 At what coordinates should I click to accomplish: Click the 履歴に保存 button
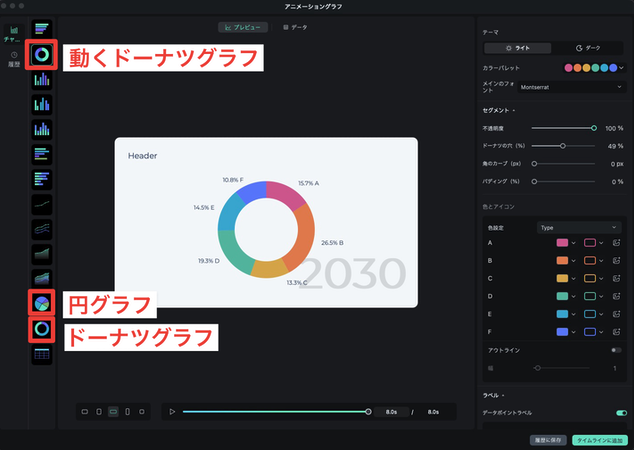point(548,440)
